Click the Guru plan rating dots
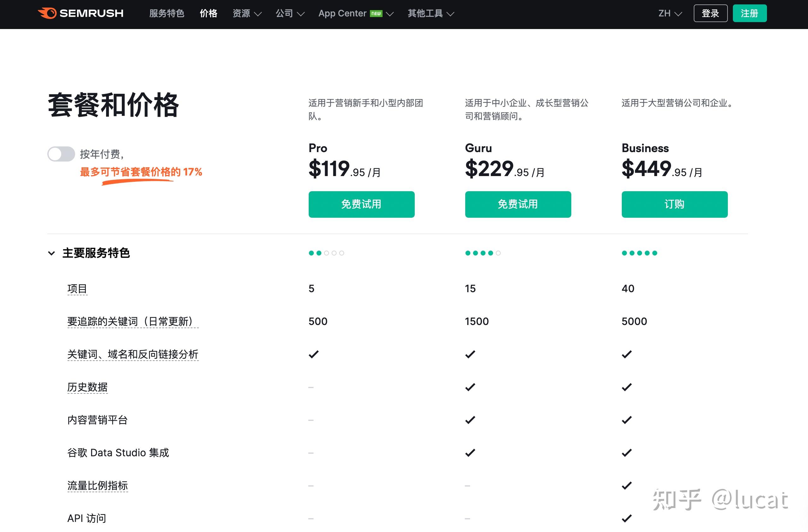Screen dimensions: 808x532 tap(482, 253)
